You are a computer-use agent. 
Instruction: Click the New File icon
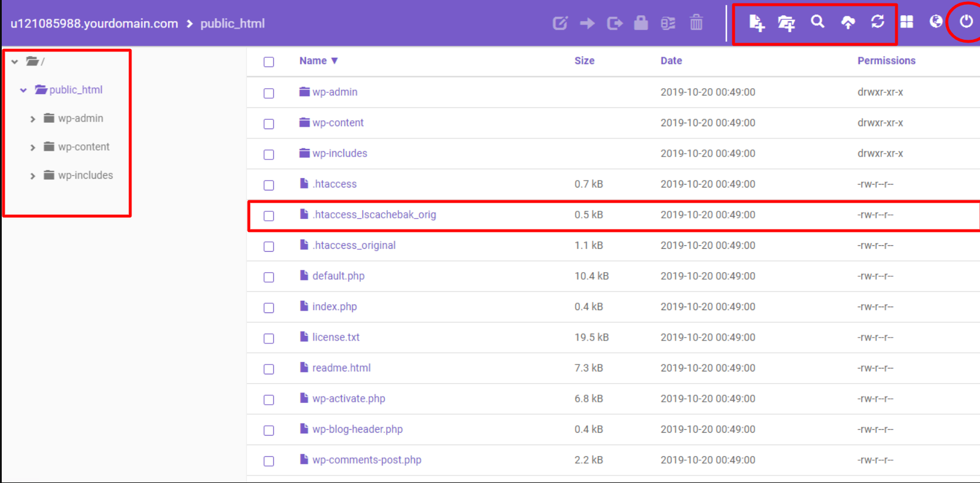(x=756, y=23)
